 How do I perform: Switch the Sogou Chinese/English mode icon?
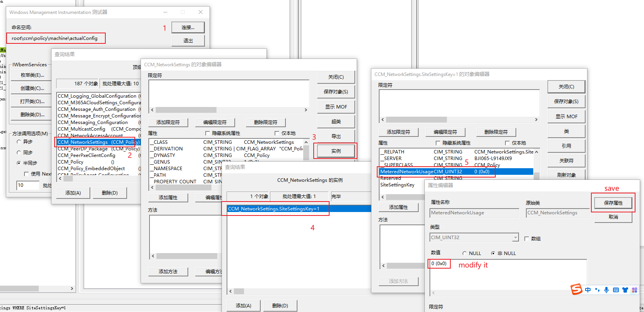coord(588,290)
